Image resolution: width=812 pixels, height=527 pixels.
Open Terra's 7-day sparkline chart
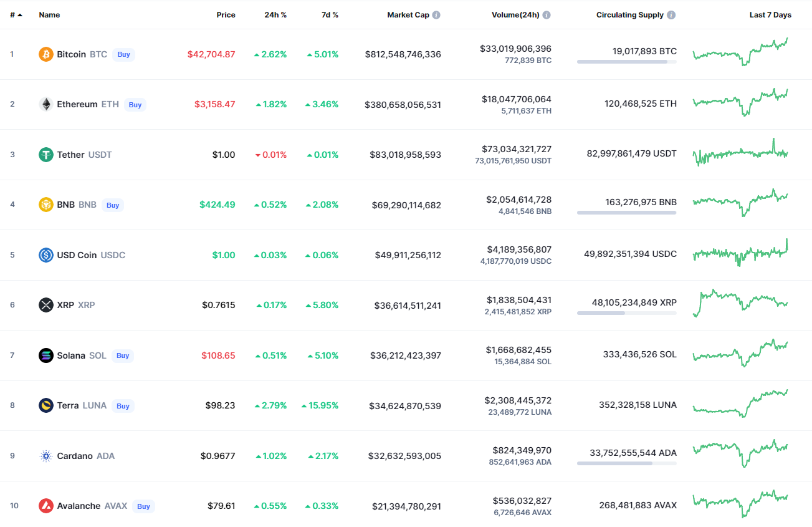[x=740, y=403]
